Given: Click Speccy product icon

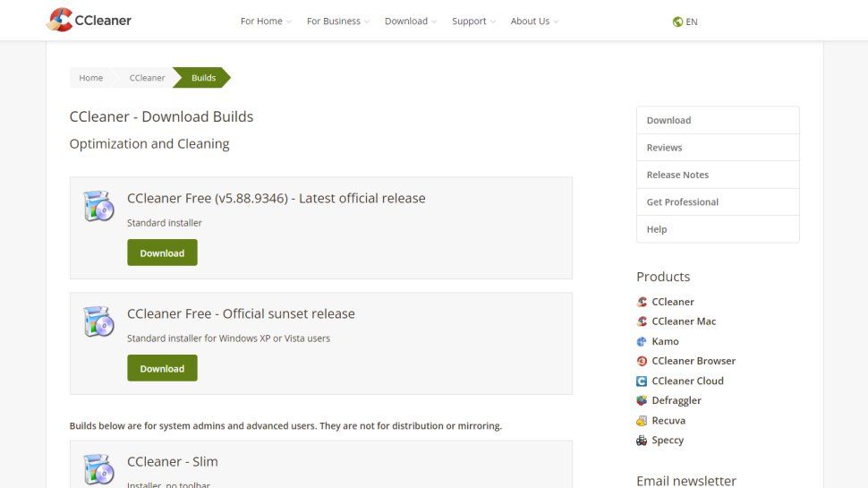Looking at the screenshot, I should click(642, 441).
